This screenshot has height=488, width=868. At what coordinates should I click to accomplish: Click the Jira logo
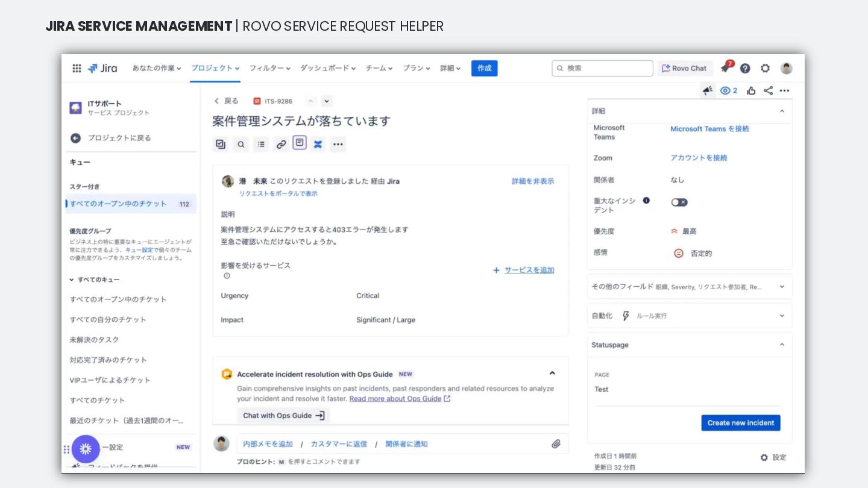point(102,68)
